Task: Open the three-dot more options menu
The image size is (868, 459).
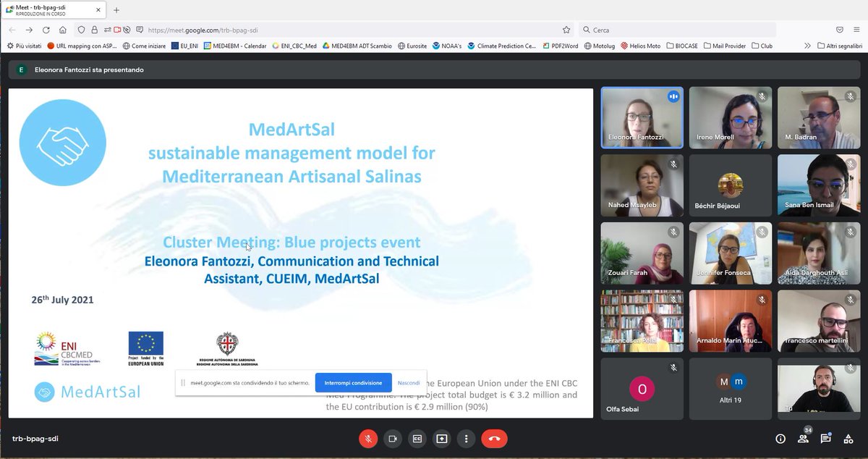Action: 467,439
